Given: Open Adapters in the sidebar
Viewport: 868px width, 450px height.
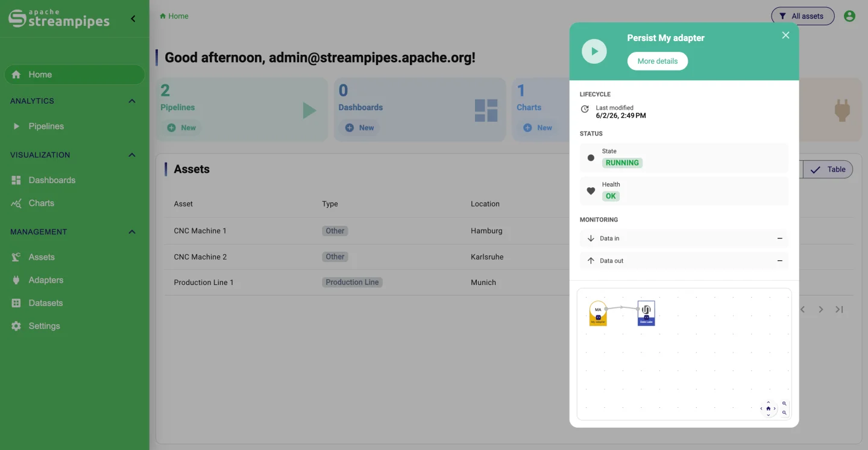Looking at the screenshot, I should (75, 280).
